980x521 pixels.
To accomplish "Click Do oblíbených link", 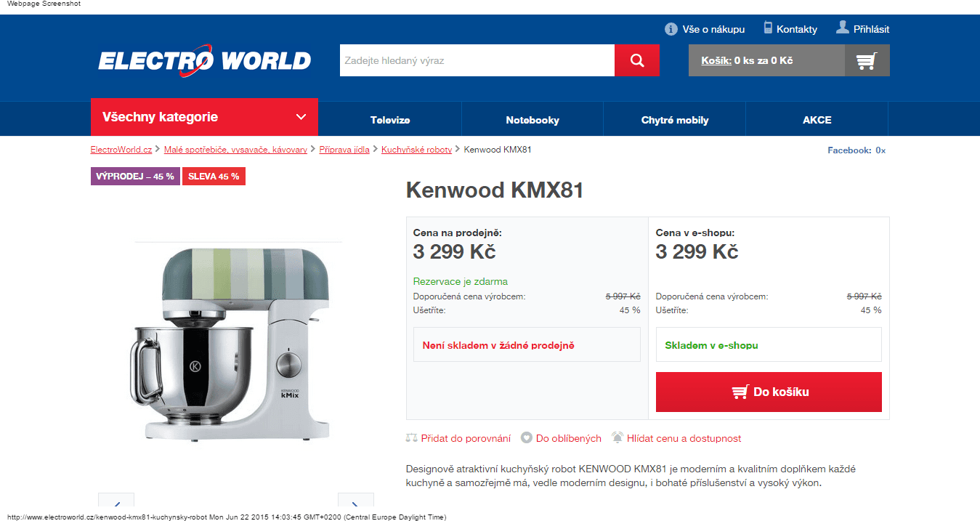I will click(x=569, y=438).
